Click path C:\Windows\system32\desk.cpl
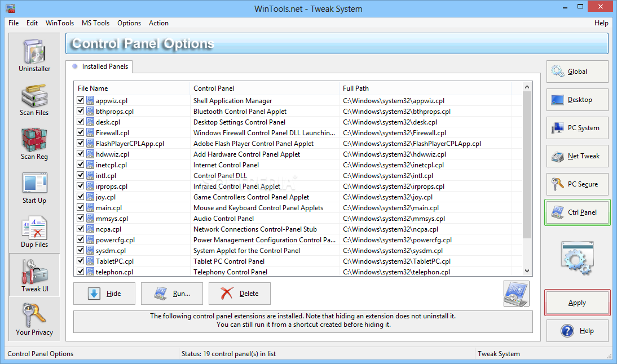 390,122
